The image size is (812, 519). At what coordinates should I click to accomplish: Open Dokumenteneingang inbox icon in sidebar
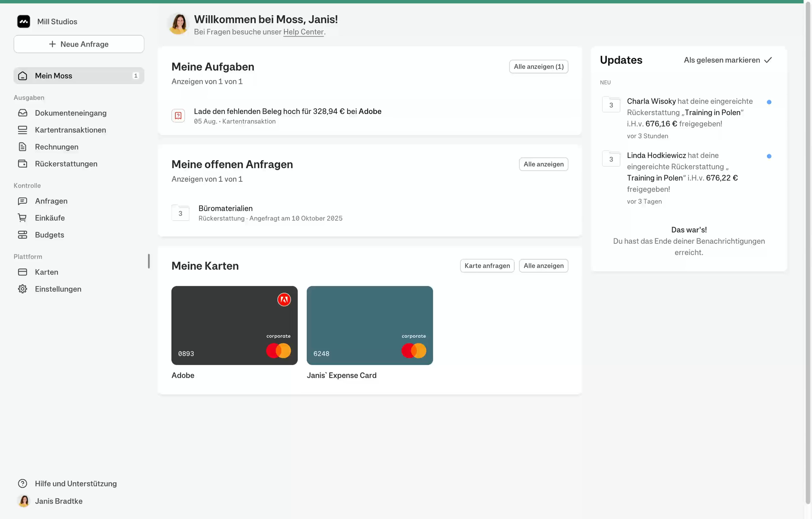point(23,113)
